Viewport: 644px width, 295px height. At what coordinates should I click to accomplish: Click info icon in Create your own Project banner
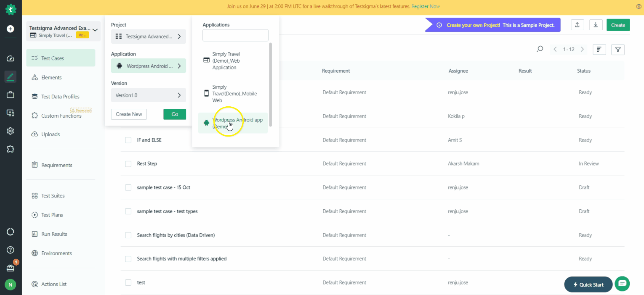[x=439, y=25]
